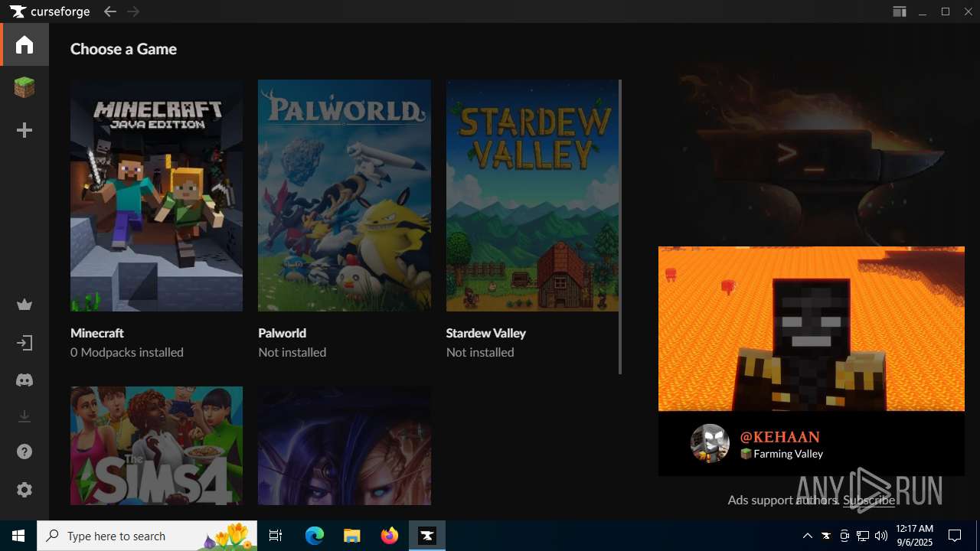Toggle the layout panel icon in title bar
Viewport: 980px width, 551px height.
tap(900, 11)
